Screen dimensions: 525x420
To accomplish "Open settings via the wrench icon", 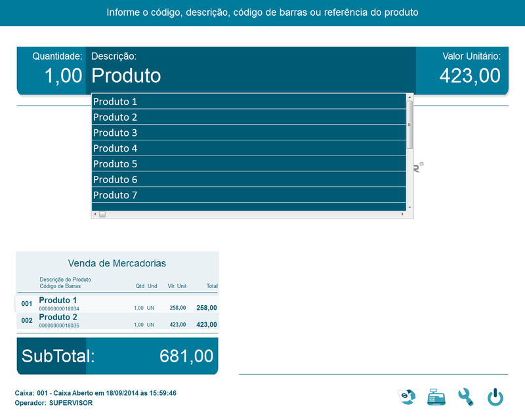I will click(x=465, y=397).
